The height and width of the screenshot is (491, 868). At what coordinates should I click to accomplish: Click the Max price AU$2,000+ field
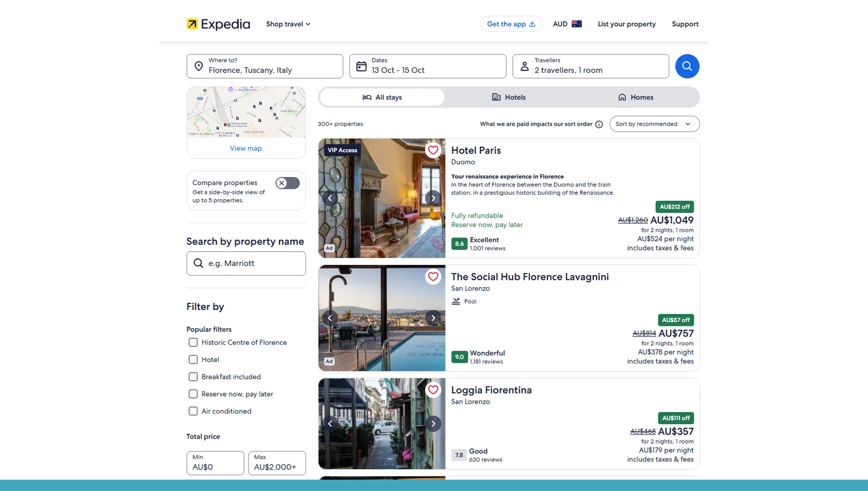(x=276, y=463)
